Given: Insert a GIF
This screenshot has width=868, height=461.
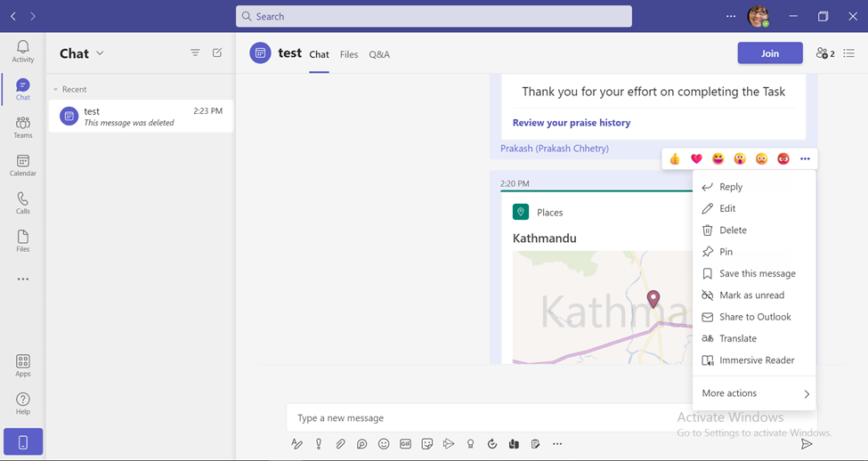Looking at the screenshot, I should (x=405, y=444).
